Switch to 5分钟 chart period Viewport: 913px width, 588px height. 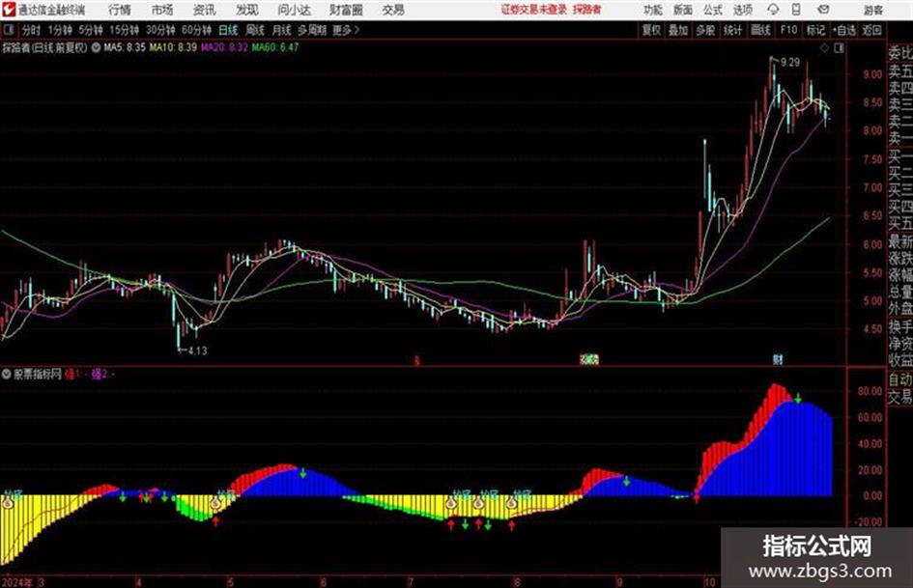click(x=90, y=30)
